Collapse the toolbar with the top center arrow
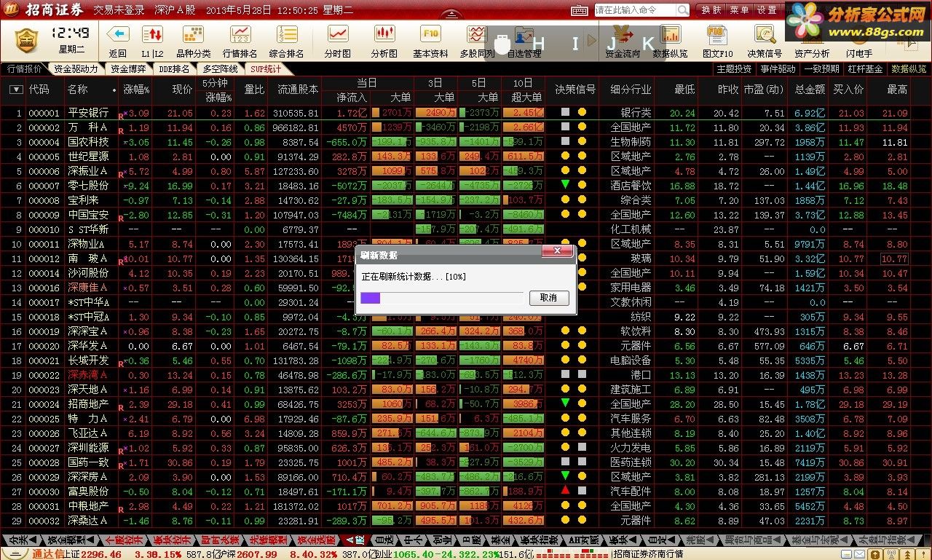This screenshot has height=560, width=932. tap(452, 14)
